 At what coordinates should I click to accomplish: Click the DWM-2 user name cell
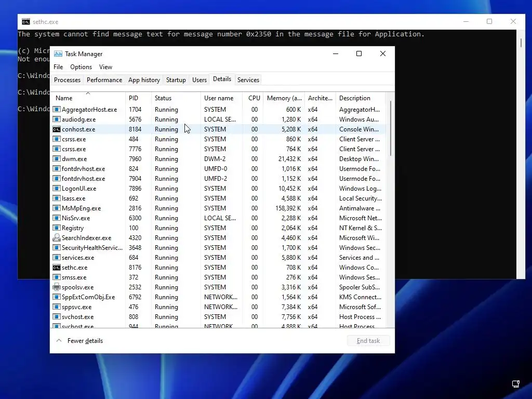(215, 159)
